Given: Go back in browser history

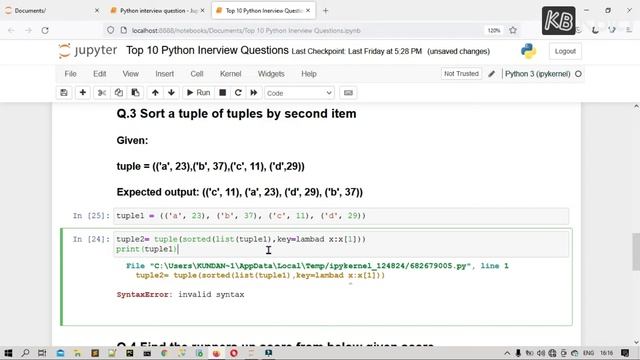Looking at the screenshot, I should pyautogui.click(x=11, y=30).
